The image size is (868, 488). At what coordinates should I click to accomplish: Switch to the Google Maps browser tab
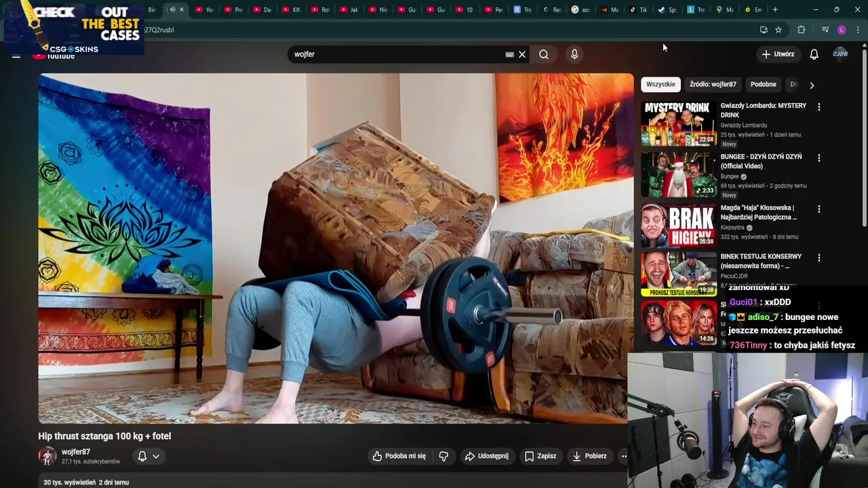[725, 9]
